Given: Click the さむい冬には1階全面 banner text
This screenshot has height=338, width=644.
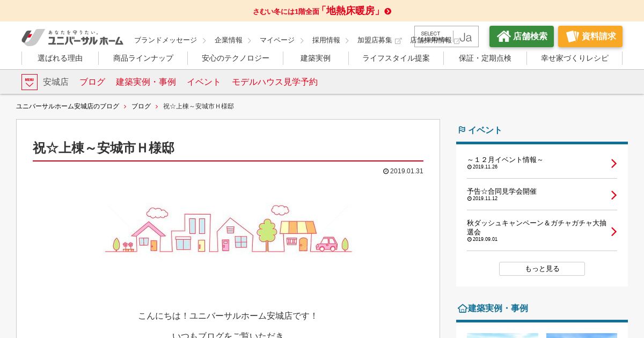Looking at the screenshot, I should pyautogui.click(x=286, y=11).
